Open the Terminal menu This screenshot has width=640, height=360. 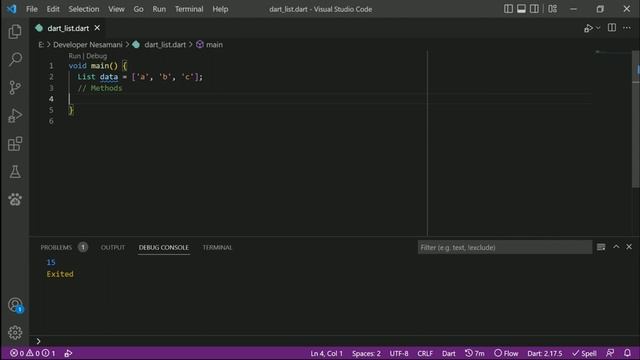tap(189, 9)
